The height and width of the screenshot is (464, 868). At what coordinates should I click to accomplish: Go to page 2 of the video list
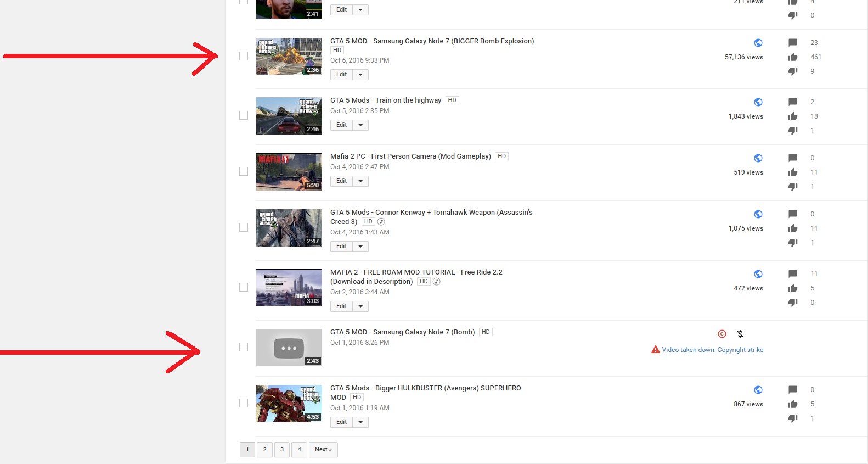(x=264, y=450)
